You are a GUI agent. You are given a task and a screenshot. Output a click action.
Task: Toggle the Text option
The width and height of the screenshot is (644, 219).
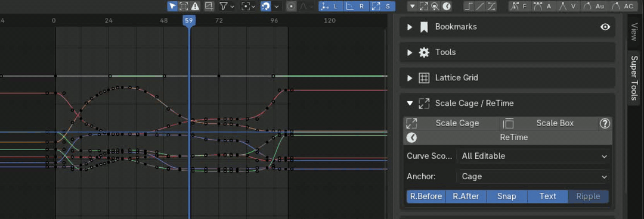pyautogui.click(x=547, y=196)
